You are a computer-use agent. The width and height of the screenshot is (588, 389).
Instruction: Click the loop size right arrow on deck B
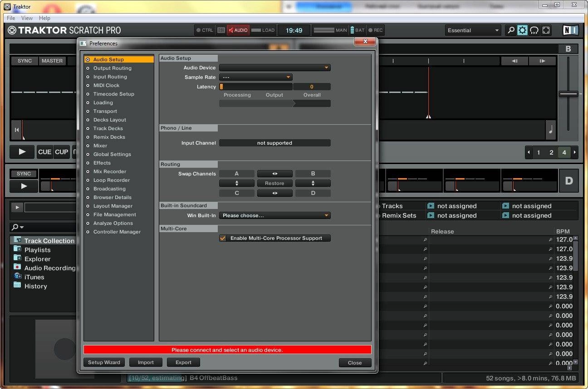tap(575, 152)
